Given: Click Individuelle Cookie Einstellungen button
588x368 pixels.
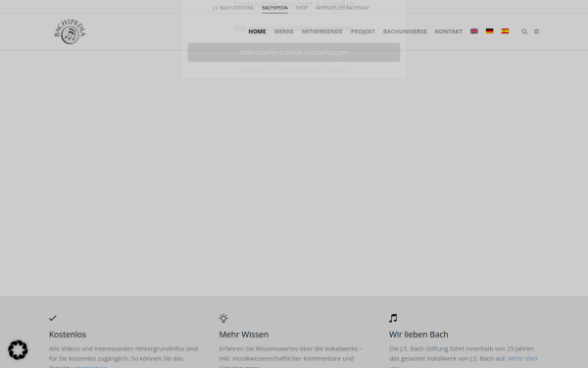Looking at the screenshot, I should point(294,52).
